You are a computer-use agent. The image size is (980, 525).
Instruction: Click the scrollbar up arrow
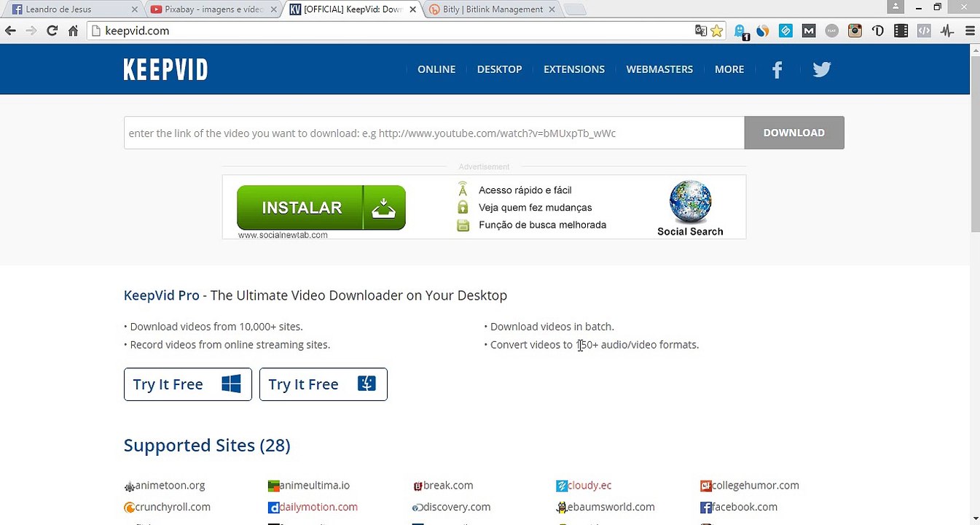coord(975,49)
